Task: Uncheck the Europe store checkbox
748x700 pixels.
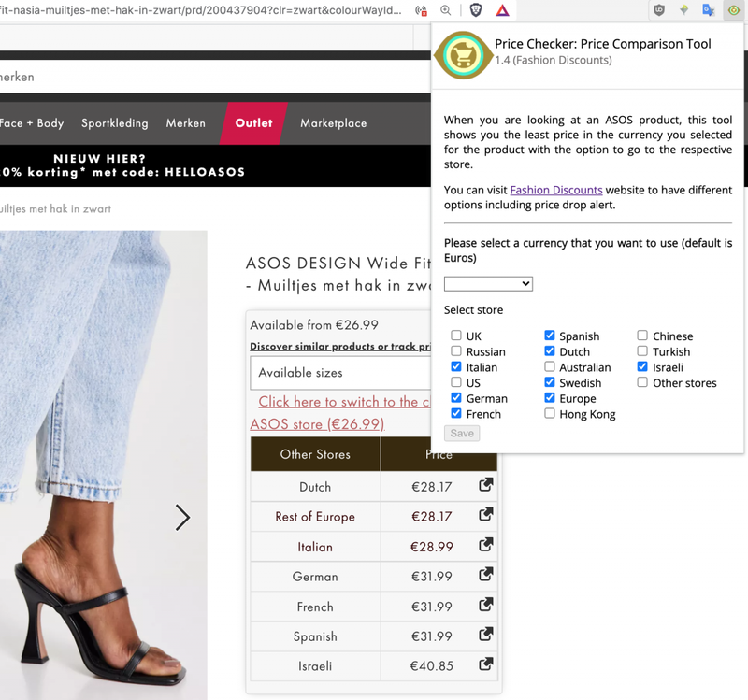Action: tap(550, 398)
